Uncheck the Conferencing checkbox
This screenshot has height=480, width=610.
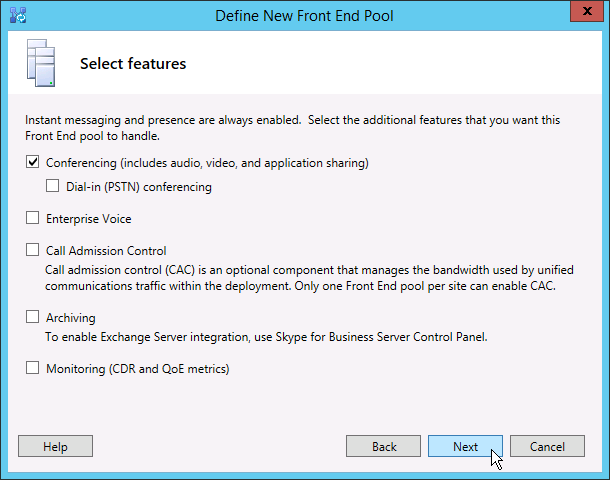[33, 163]
